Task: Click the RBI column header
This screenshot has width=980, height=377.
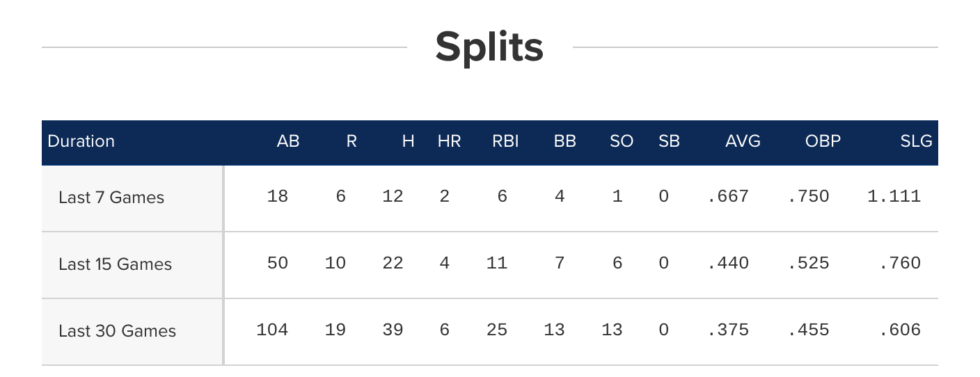Action: [505, 141]
